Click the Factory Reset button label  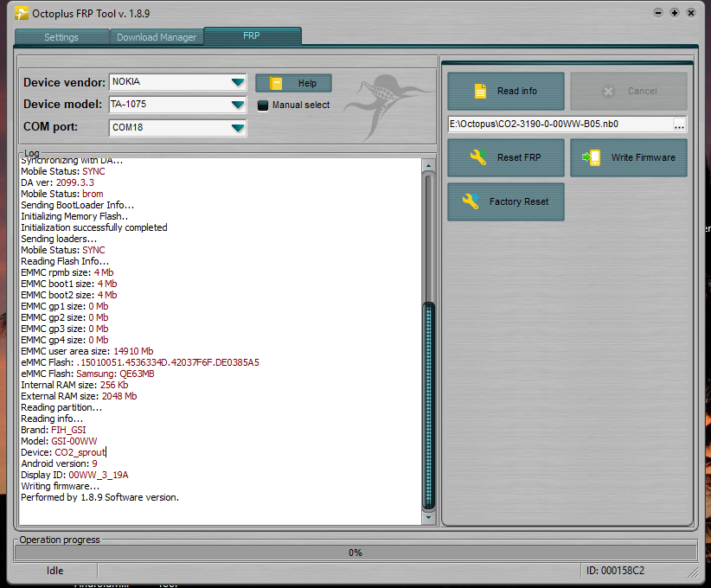519,201
